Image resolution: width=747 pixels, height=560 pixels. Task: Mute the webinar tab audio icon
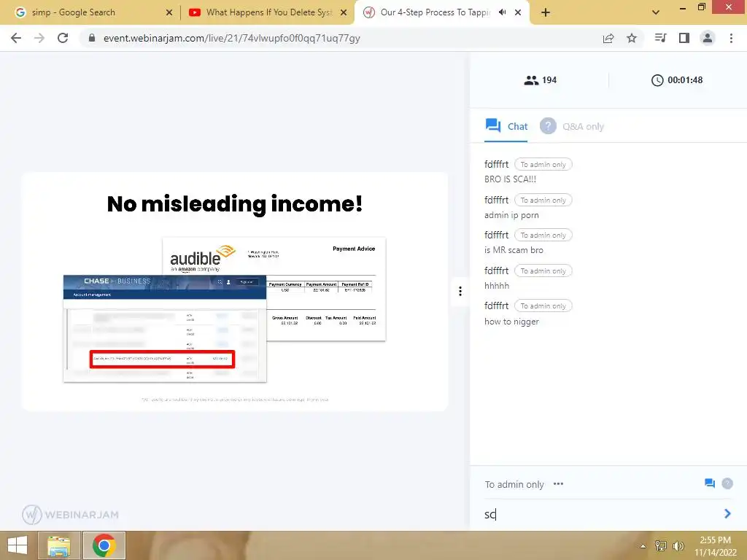[502, 12]
